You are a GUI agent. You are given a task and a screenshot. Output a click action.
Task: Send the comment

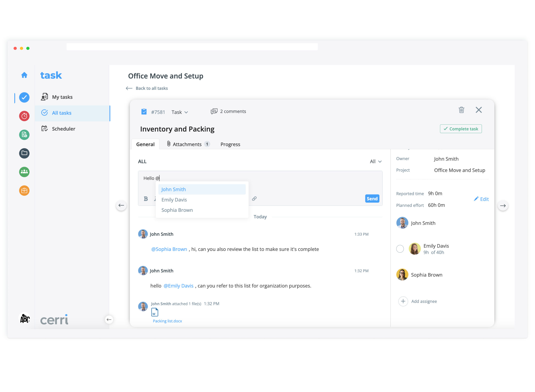point(372,199)
